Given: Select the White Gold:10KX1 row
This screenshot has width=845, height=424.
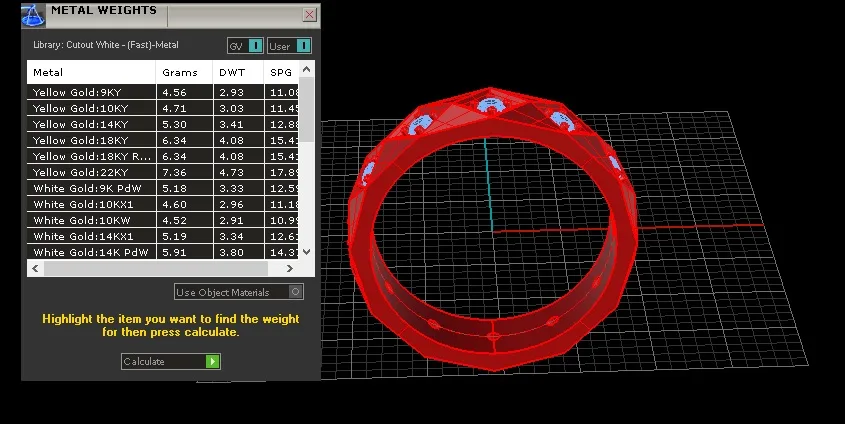Looking at the screenshot, I should (x=163, y=204).
